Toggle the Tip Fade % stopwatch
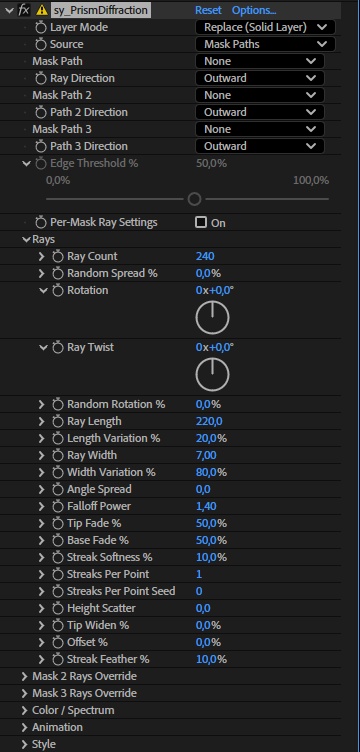Image resolution: width=360 pixels, height=752 pixels. pos(58,524)
